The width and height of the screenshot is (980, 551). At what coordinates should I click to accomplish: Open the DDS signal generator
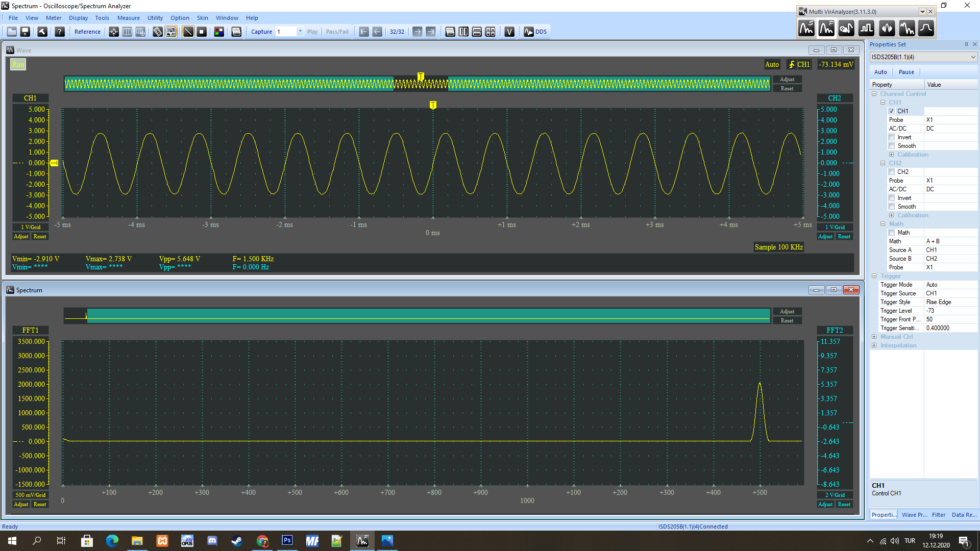point(535,32)
